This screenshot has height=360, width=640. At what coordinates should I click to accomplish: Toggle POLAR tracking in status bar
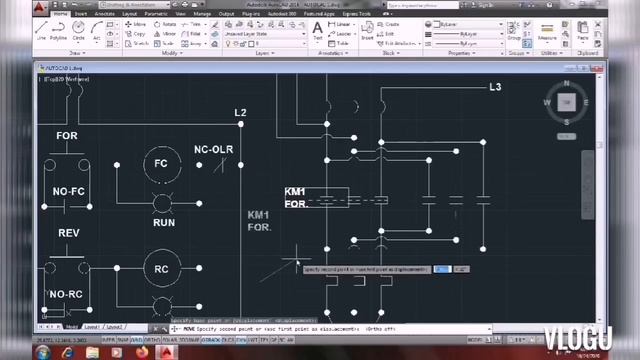pos(170,340)
